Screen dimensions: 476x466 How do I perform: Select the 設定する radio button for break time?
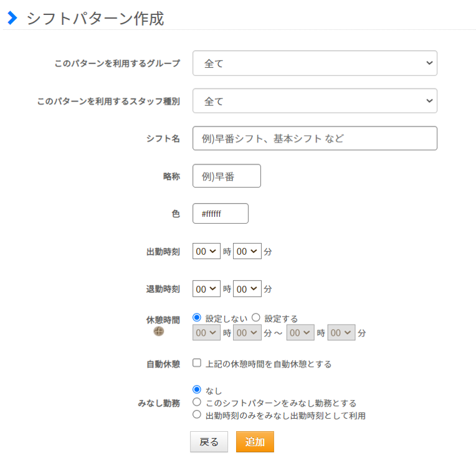tap(256, 318)
